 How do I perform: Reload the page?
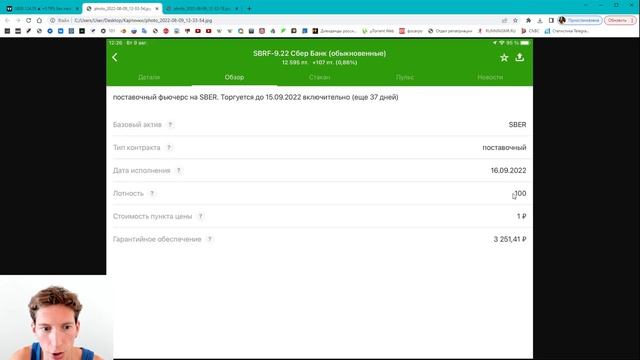coord(29,20)
